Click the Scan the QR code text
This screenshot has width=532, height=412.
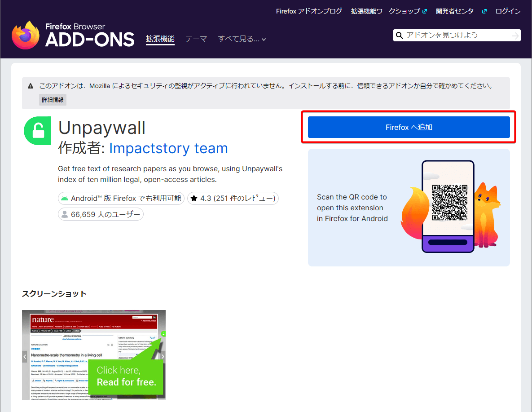(352, 208)
